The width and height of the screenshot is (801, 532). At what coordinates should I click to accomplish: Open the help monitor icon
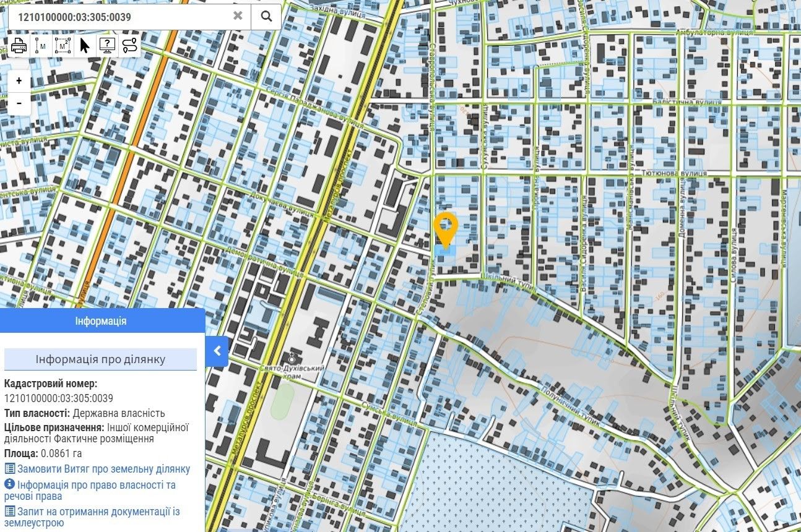pos(107,46)
